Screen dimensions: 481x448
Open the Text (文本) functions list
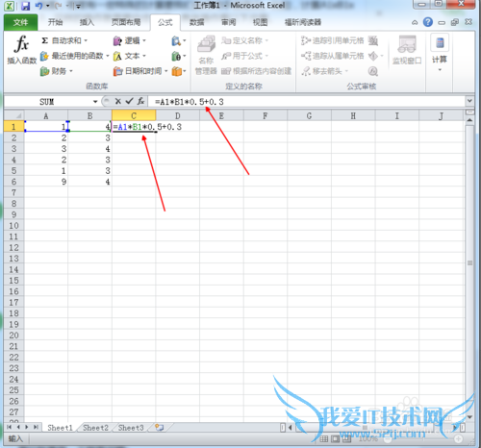click(130, 56)
